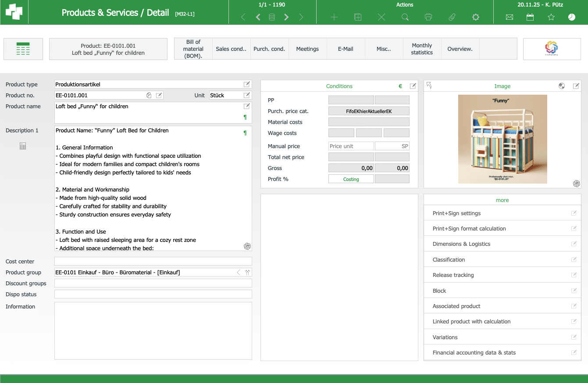
Task: Click the mail envelope icon in header
Action: pyautogui.click(x=509, y=17)
